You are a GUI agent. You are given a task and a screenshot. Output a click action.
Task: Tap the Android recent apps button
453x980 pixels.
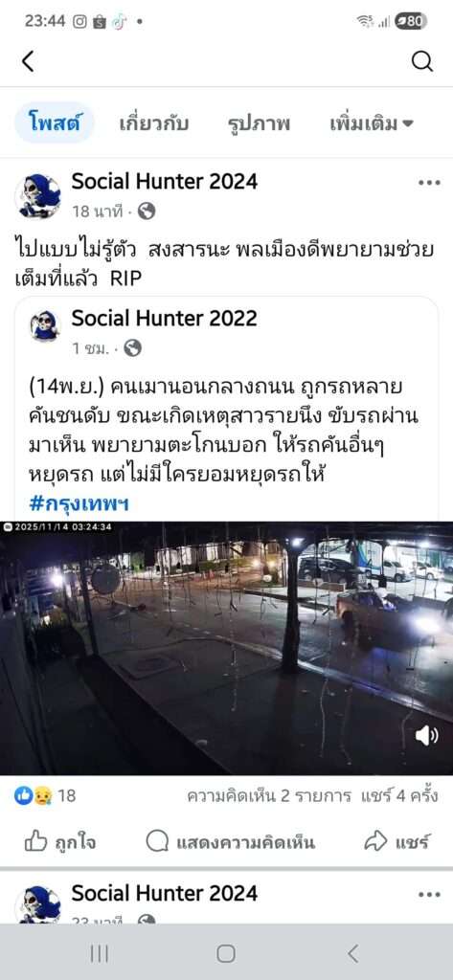coord(99,953)
